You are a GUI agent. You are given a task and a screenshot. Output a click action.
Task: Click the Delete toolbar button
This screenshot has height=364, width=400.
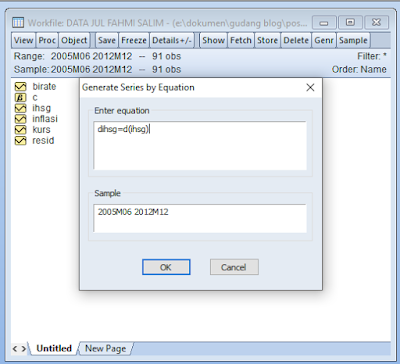click(x=296, y=40)
